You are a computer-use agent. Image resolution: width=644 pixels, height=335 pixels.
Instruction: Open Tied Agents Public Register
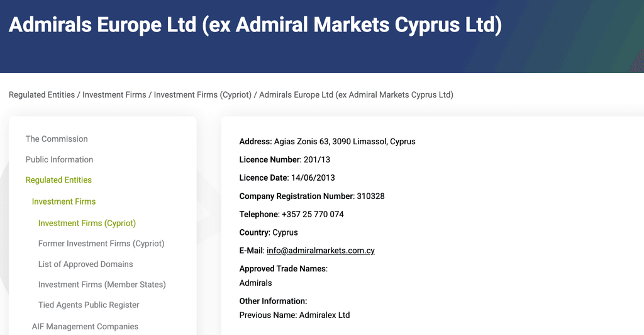click(x=89, y=305)
